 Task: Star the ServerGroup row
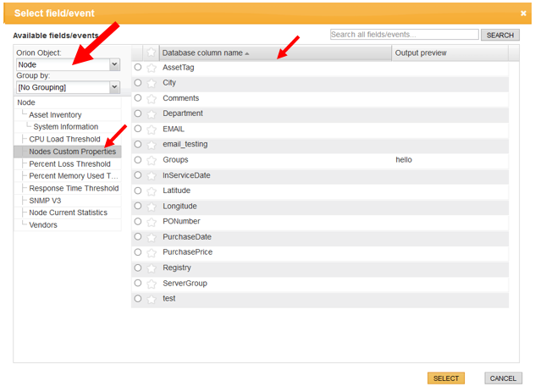[x=152, y=284]
